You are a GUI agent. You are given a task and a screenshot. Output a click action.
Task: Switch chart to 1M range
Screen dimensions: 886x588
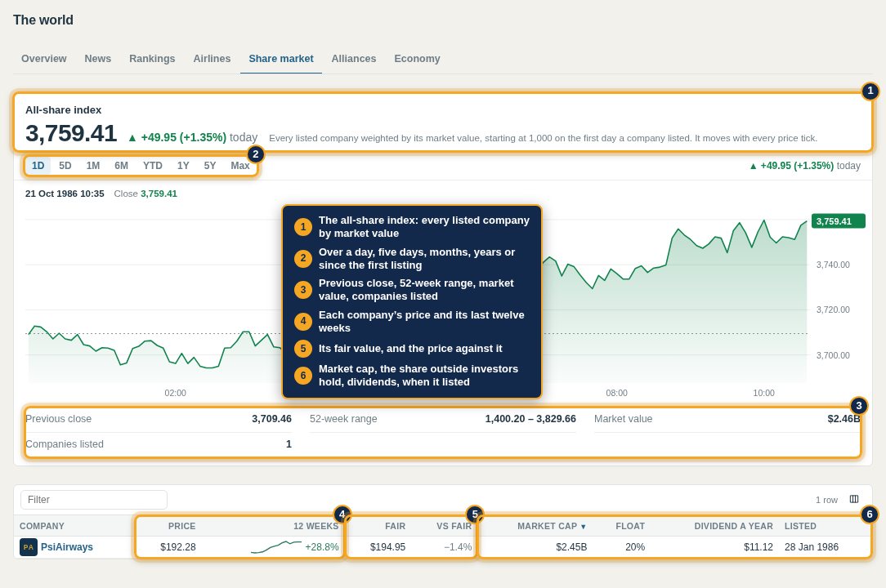point(92,166)
